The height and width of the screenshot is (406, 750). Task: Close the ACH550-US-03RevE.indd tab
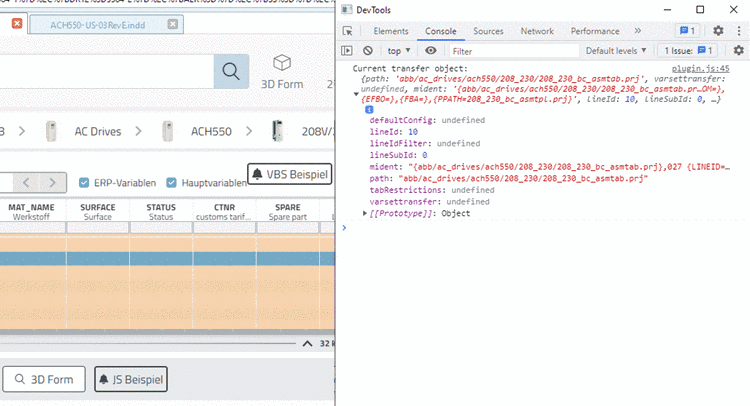pyautogui.click(x=173, y=24)
